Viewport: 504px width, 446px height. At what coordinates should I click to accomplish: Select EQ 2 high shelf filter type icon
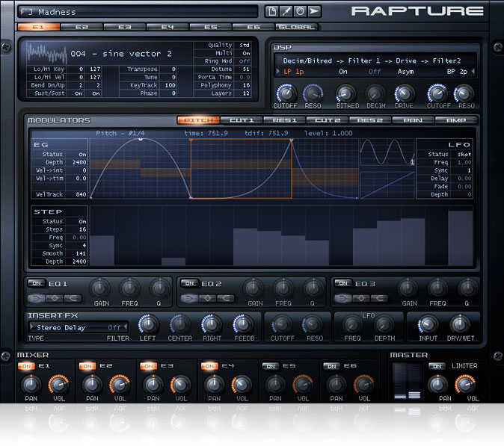225,298
